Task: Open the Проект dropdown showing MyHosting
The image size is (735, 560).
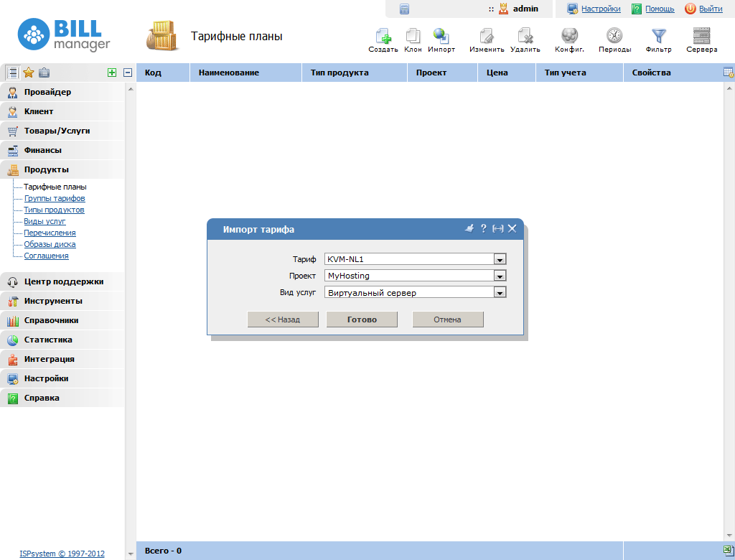Action: 416,276
